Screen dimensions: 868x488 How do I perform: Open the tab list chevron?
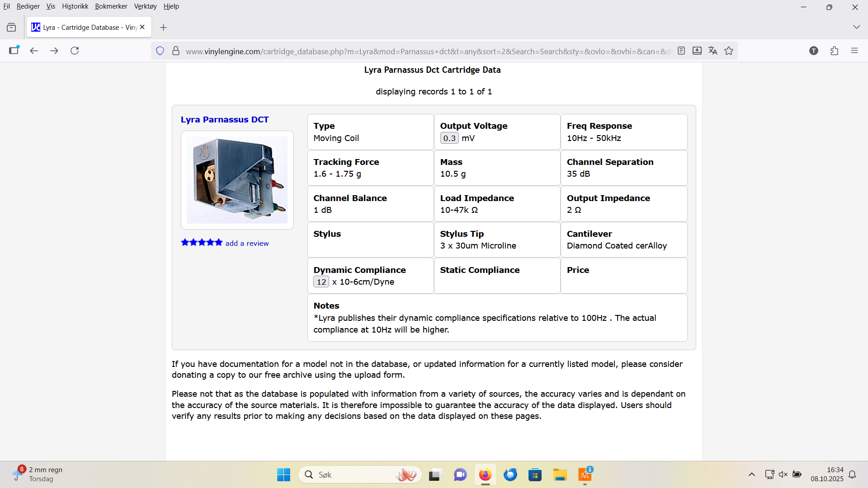[856, 27]
